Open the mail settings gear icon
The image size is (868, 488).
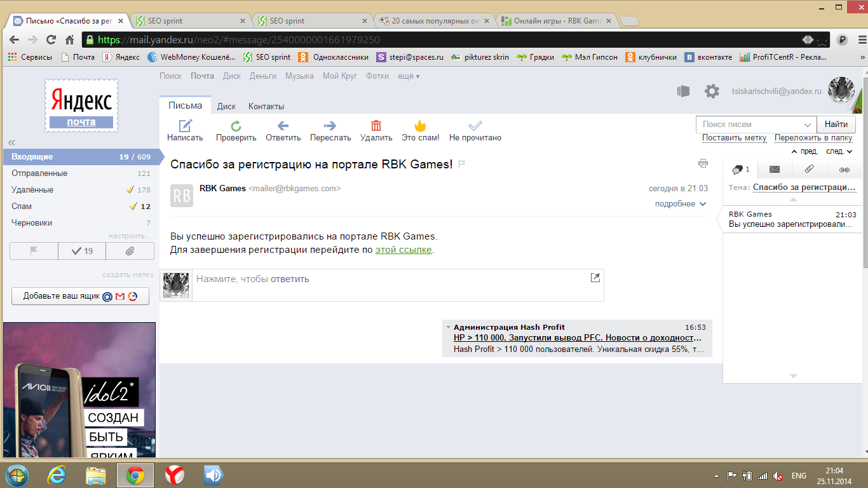click(x=712, y=91)
